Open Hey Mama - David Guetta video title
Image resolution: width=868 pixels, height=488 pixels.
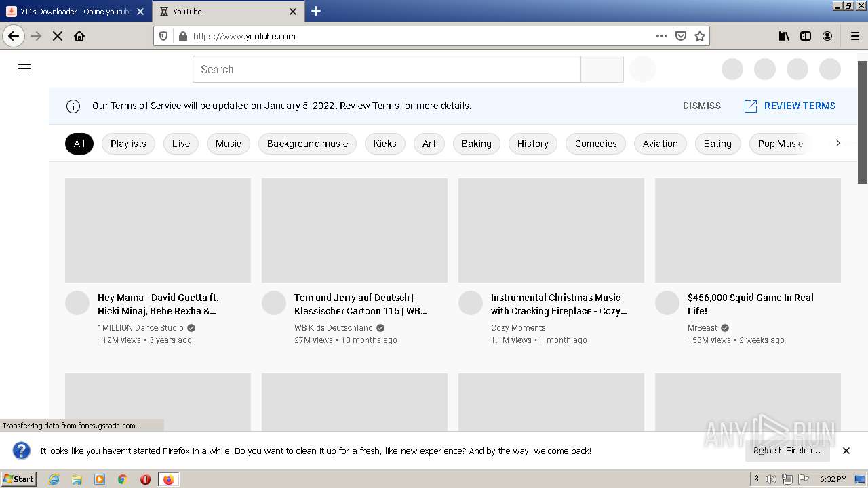click(158, 304)
